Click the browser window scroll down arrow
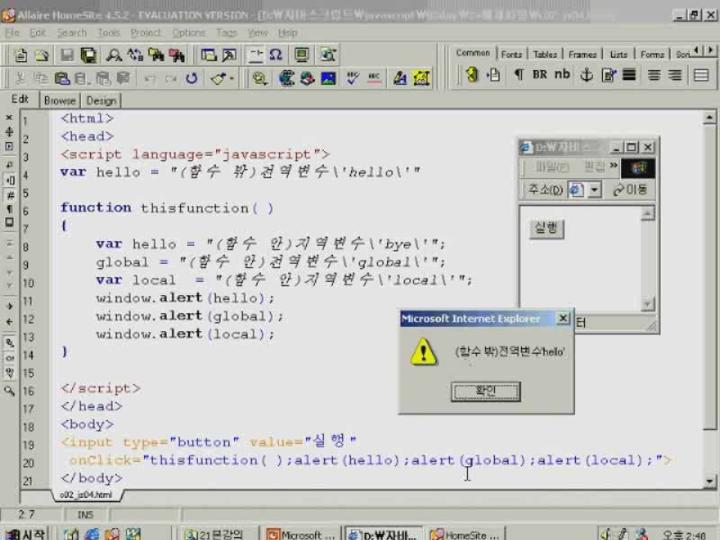 (x=647, y=304)
